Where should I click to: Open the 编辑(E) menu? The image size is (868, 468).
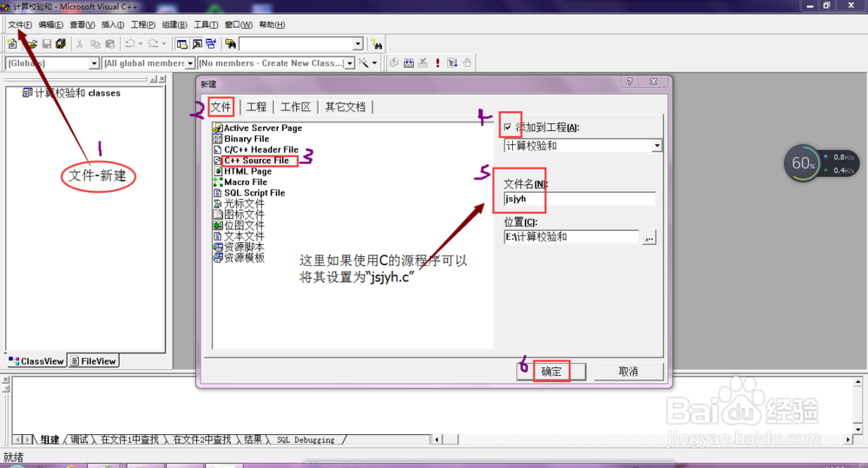coord(51,25)
